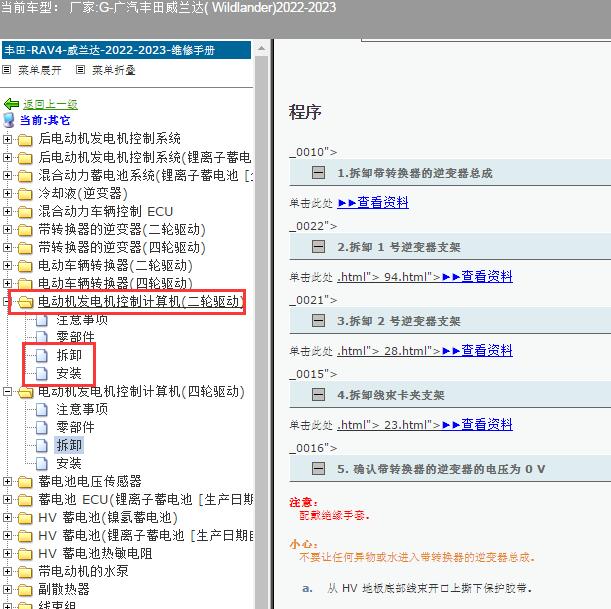The width and height of the screenshot is (611, 609).
Task: Click the tree panel scrollbar up arrow
Action: (261, 49)
